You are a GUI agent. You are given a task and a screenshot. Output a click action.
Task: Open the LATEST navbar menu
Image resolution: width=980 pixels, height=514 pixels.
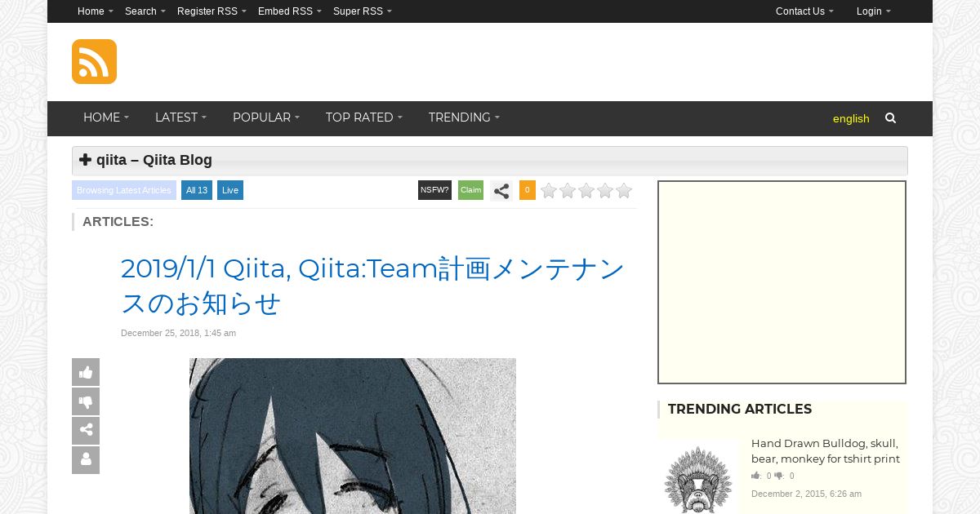[180, 117]
